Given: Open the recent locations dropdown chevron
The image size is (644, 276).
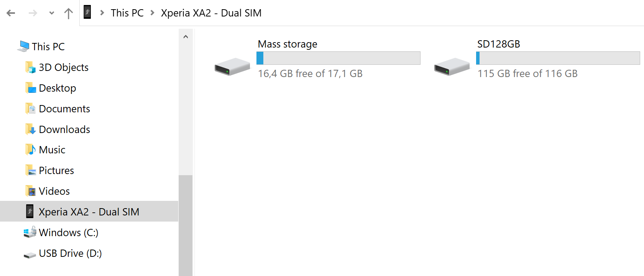Looking at the screenshot, I should tap(52, 13).
